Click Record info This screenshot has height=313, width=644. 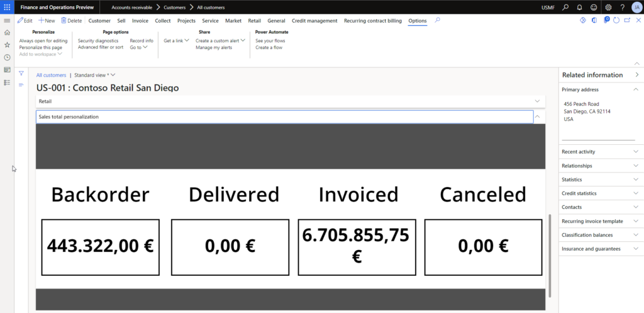(142, 41)
